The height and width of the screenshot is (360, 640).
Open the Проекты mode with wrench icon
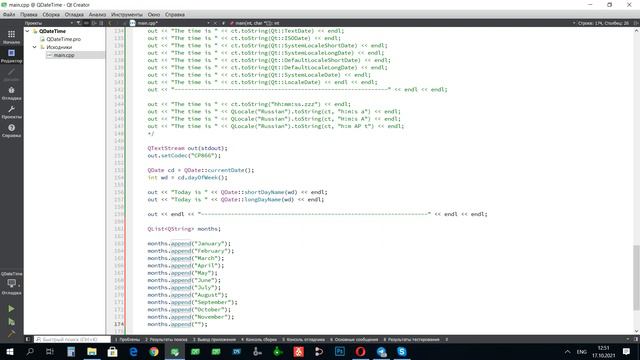pos(11,112)
